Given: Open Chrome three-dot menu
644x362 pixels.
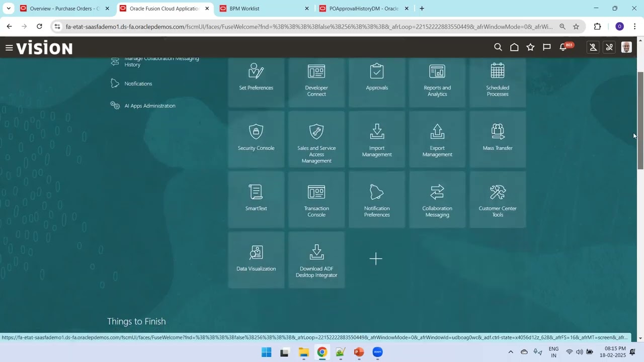Looking at the screenshot, I should pyautogui.click(x=635, y=27).
